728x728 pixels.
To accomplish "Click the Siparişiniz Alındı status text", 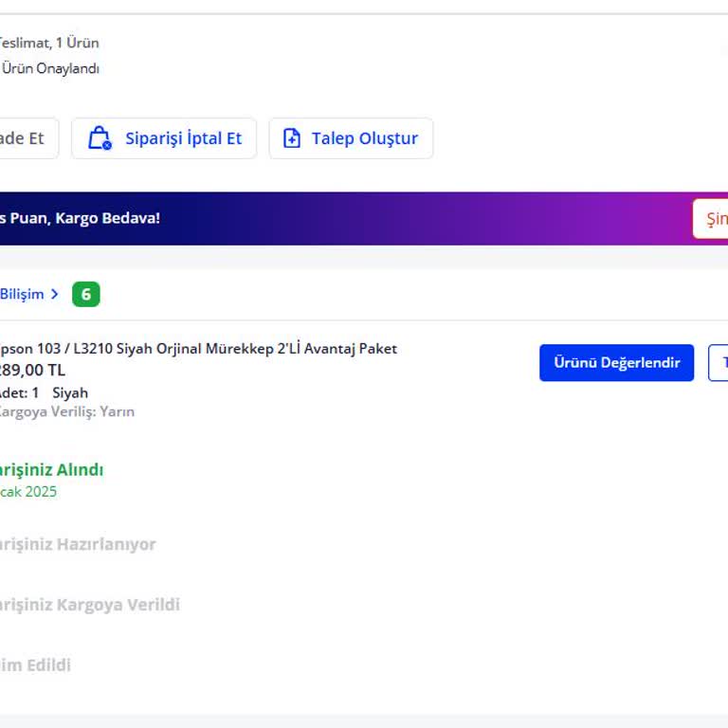I will (x=51, y=470).
